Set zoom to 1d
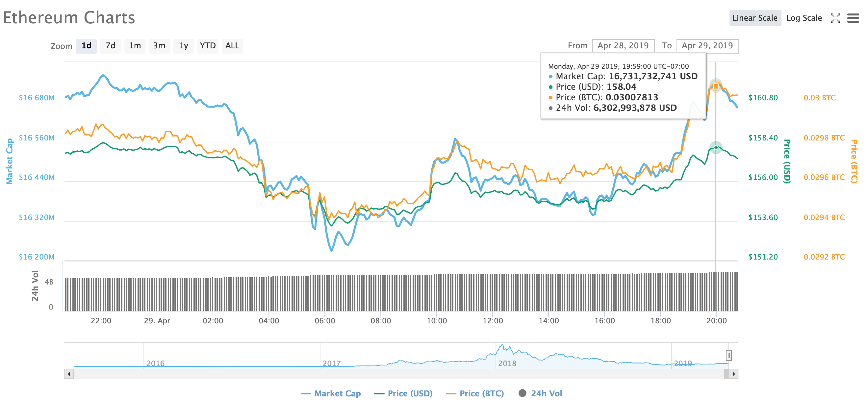This screenshot has height=400, width=868. (86, 46)
